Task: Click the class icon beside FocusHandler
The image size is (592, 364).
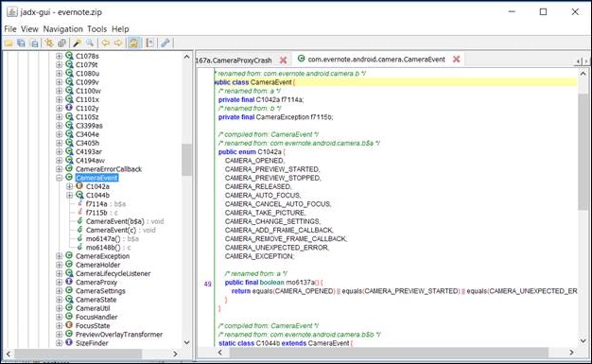Action: point(69,317)
